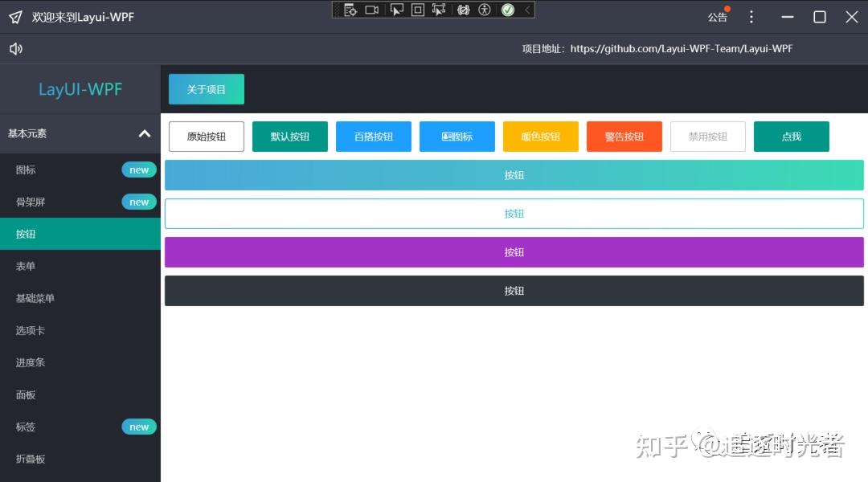Click the camera icon in the capture toolbar
868x482 pixels.
373,10
